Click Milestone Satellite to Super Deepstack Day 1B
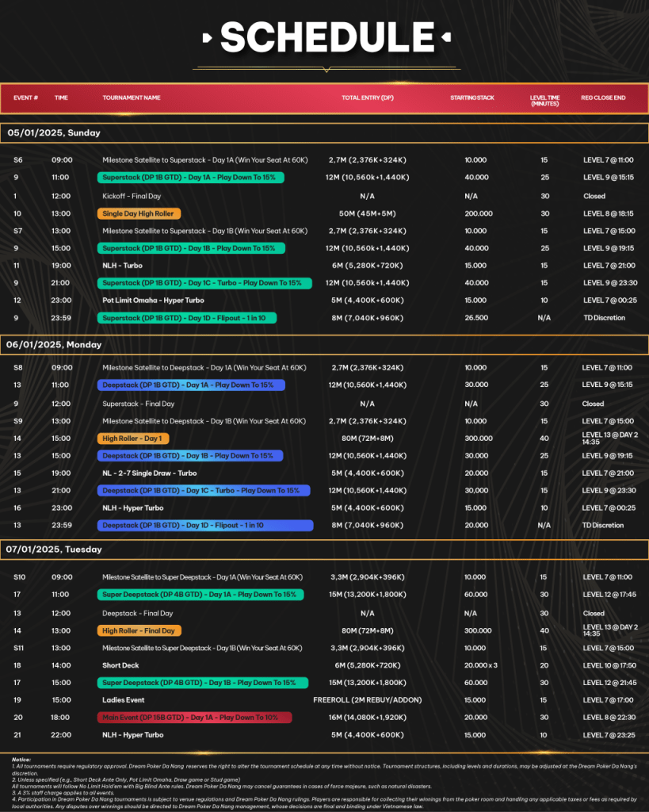The height and width of the screenshot is (812, 649). pyautogui.click(x=202, y=648)
